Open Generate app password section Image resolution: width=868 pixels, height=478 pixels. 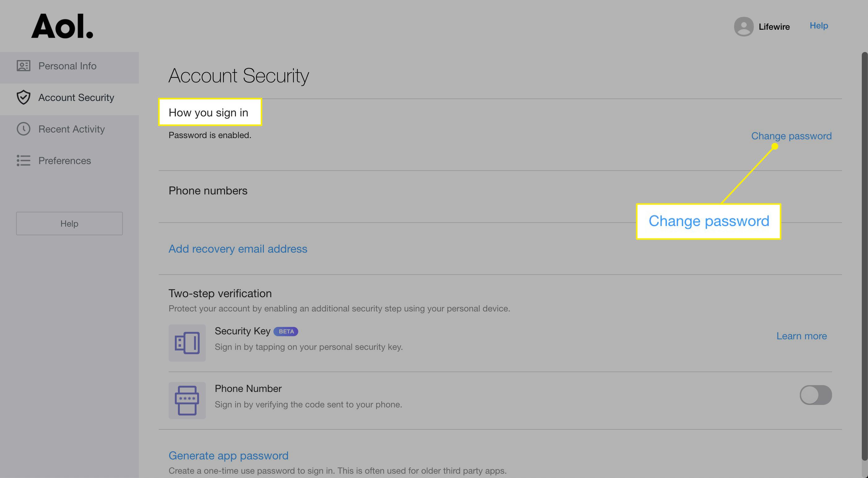coord(229,456)
